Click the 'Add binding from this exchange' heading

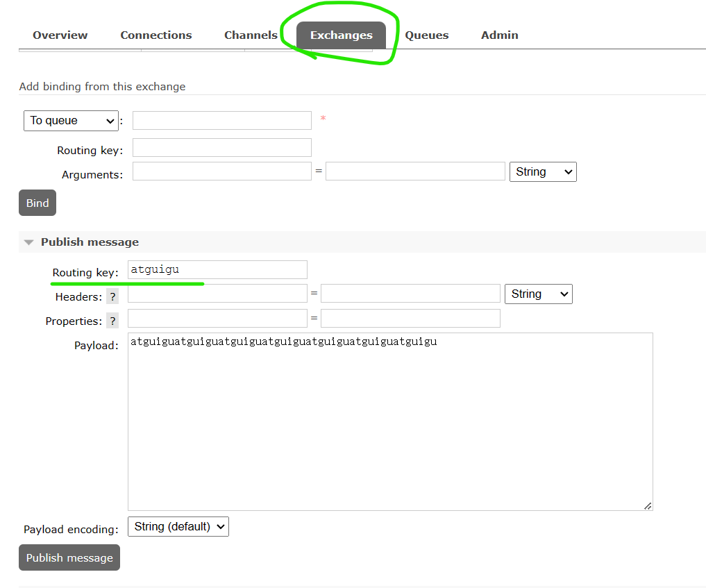point(102,87)
